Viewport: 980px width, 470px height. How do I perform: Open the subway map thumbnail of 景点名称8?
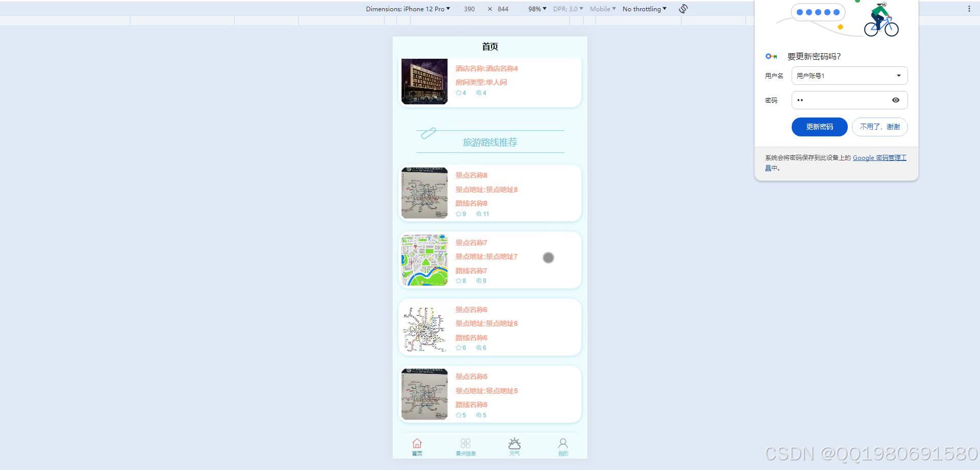[425, 193]
